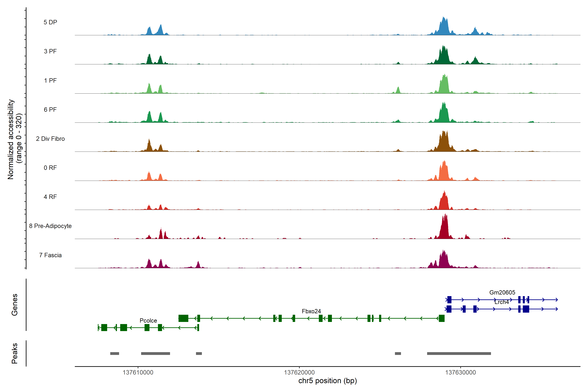This screenshot has width=588, height=392.
Task: Click the Genes panel label
Action: [x=15, y=305]
